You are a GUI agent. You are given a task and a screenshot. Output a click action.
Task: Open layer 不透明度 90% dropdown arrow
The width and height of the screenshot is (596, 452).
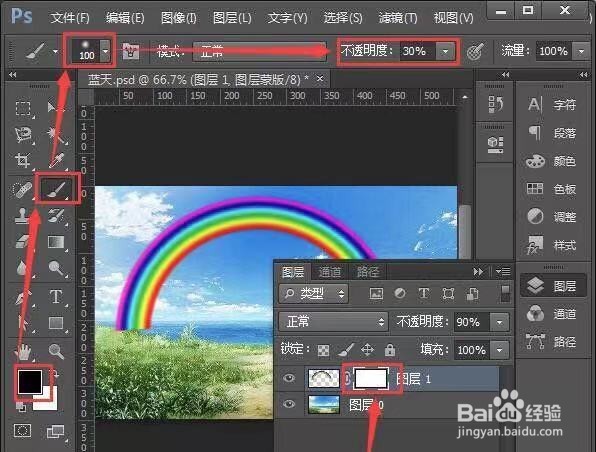tap(499, 322)
